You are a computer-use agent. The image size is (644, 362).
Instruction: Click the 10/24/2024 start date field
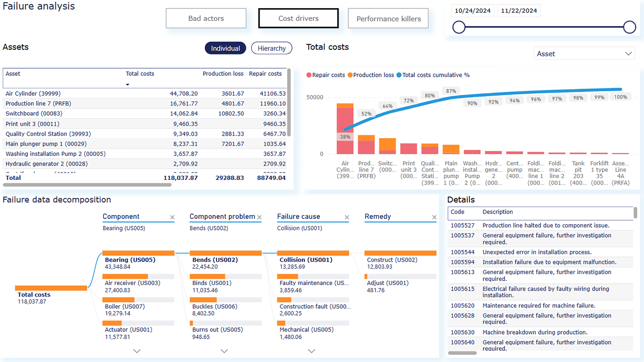[x=472, y=10]
